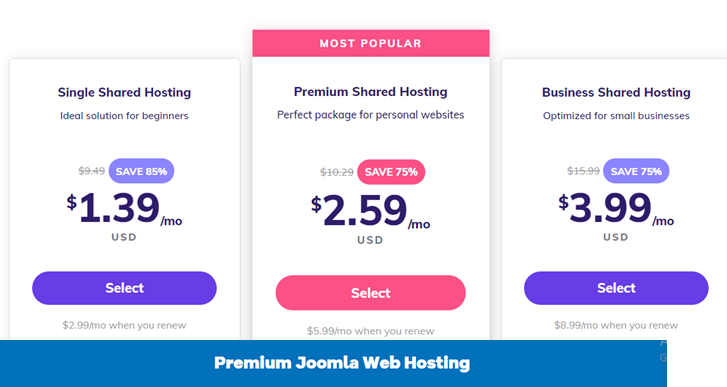This screenshot has height=387, width=727.
Task: Click the crossed-out $15.99 original price
Action: (x=583, y=171)
